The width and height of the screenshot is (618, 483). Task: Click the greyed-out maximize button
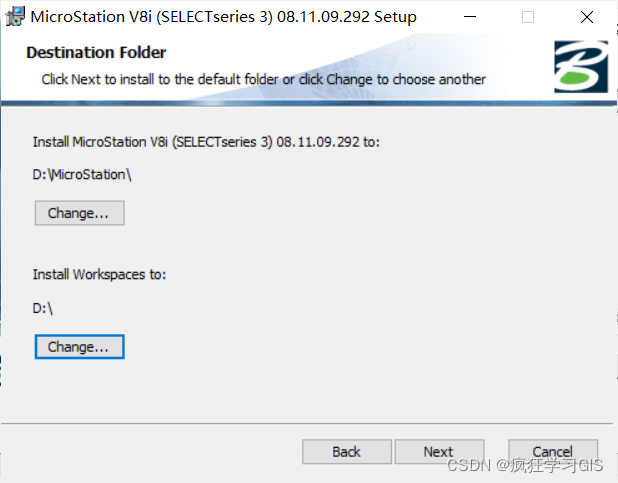click(x=528, y=17)
